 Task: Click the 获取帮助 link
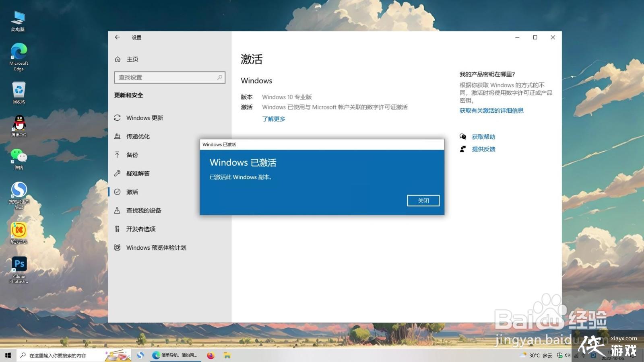(483, 137)
